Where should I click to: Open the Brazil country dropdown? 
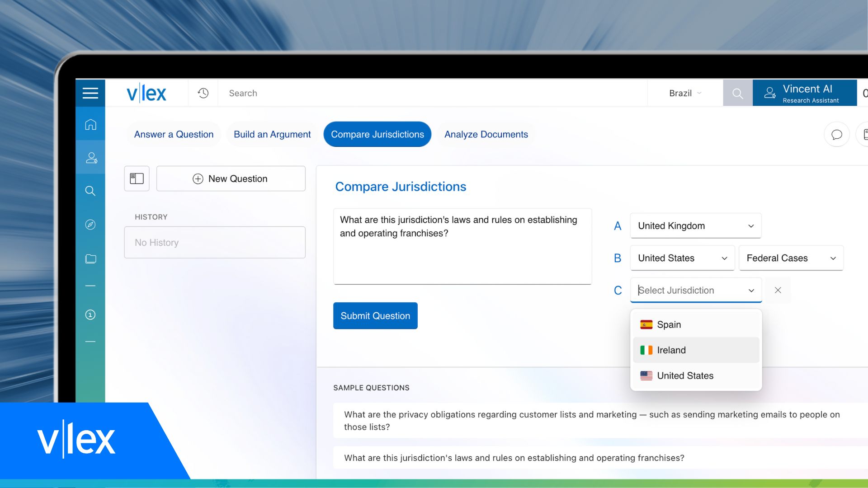coord(685,93)
